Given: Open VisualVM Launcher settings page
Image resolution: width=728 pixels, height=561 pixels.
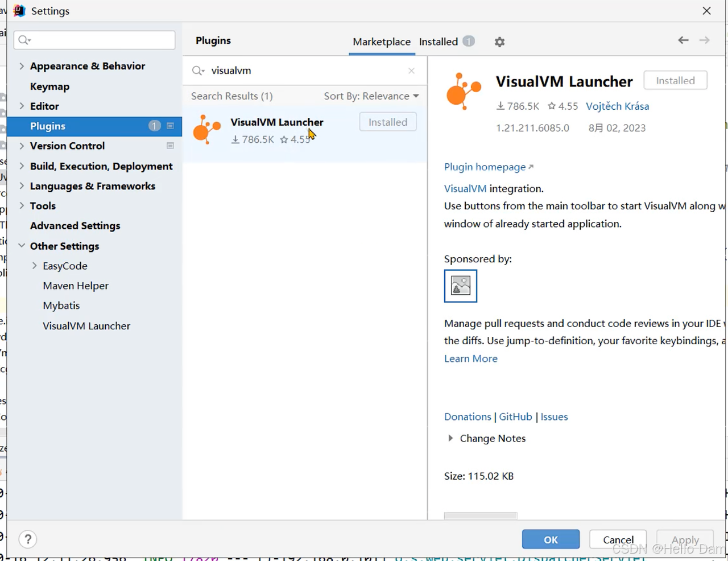Looking at the screenshot, I should pos(86,326).
